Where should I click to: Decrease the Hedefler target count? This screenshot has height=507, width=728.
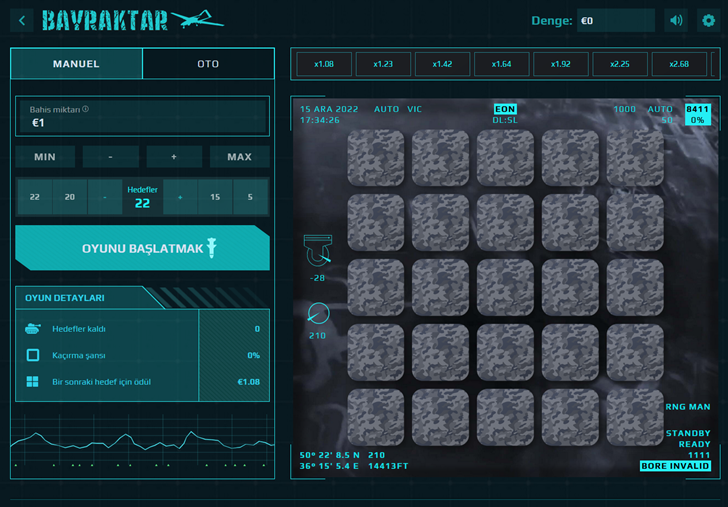[x=105, y=197]
